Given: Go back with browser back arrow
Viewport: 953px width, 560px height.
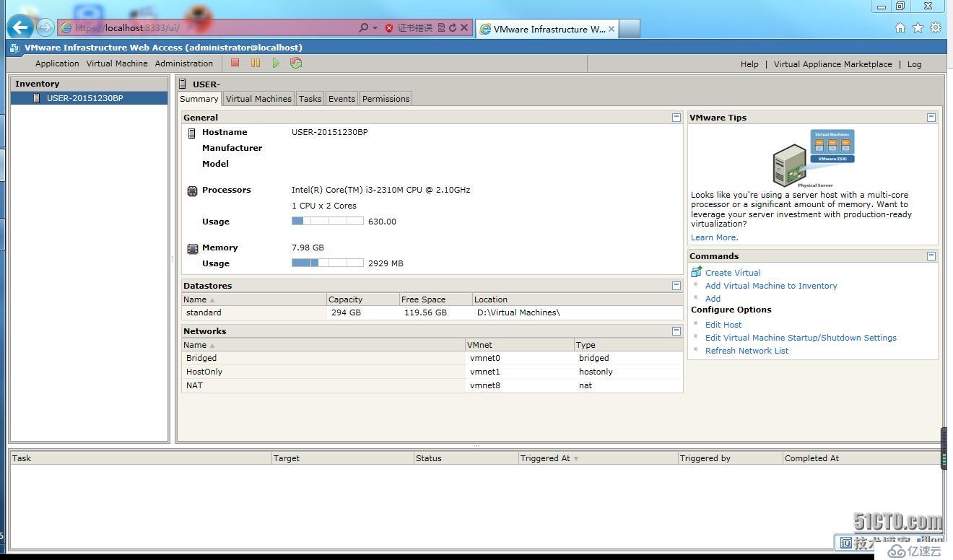Looking at the screenshot, I should (x=20, y=27).
